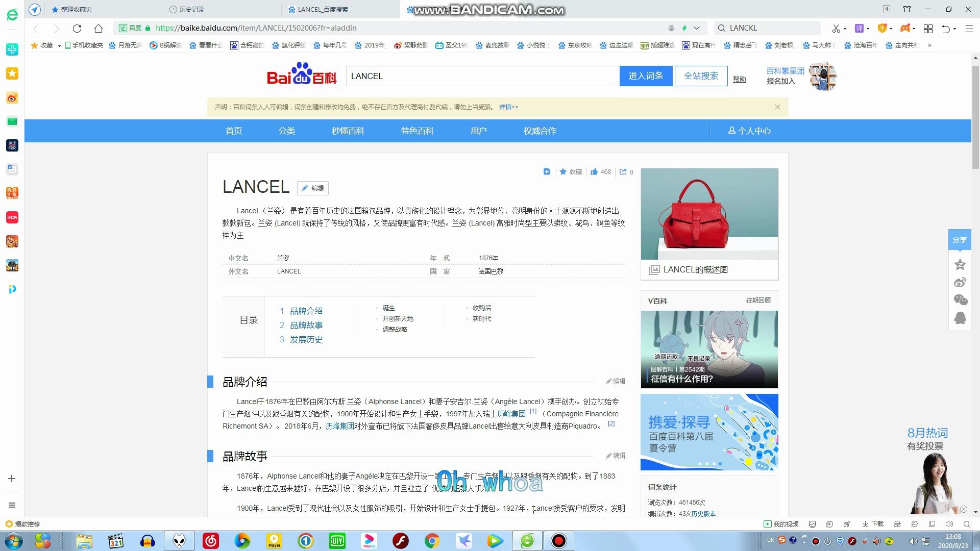Open the red handbag overview image
Image resolution: width=980 pixels, height=551 pixels.
[x=709, y=214]
